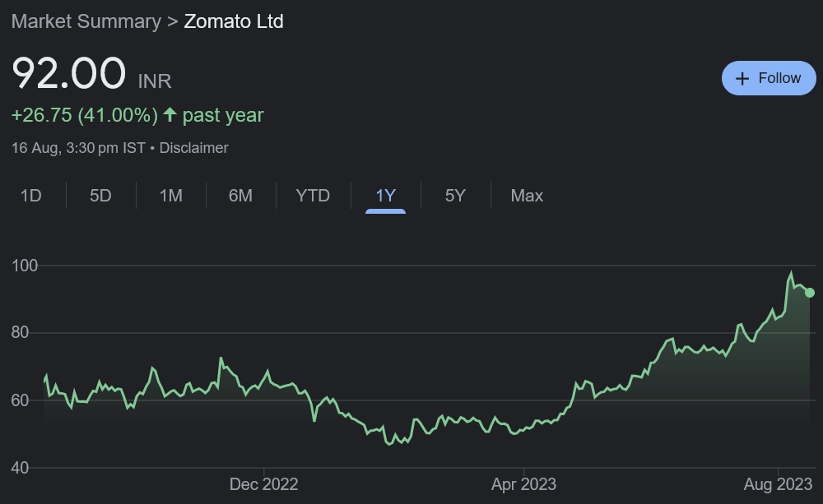Select the 5D time range tab

coord(100,196)
